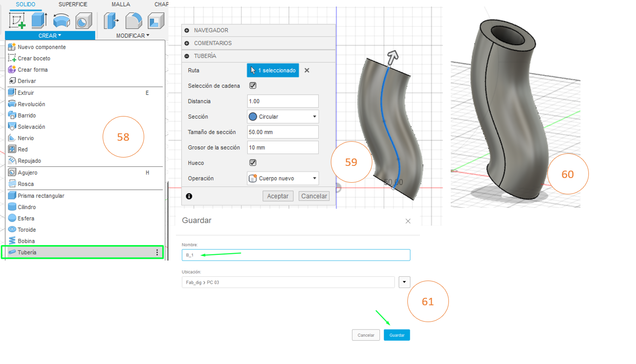Click the info icon in Tubería dialog
This screenshot has width=636, height=364.
[189, 196]
